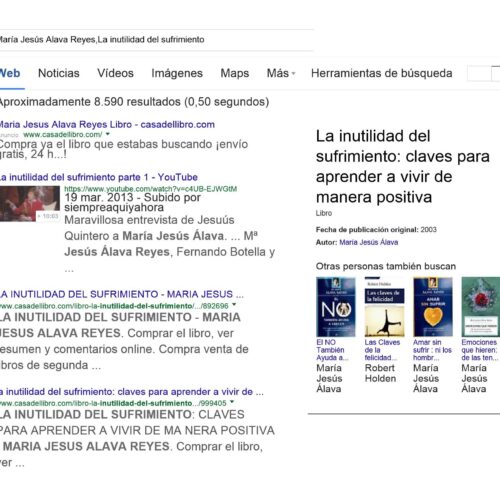Select the Web search tab
Image resolution: width=500 pixels, height=500 pixels.
click(10, 73)
